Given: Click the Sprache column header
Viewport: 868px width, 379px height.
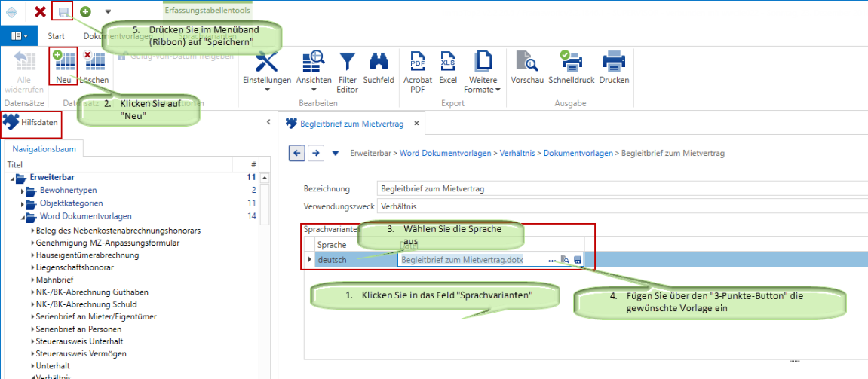Looking at the screenshot, I should click(330, 245).
